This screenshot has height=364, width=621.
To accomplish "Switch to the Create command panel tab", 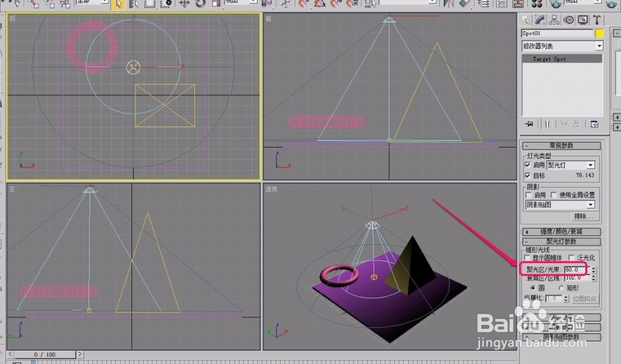I will [x=526, y=19].
